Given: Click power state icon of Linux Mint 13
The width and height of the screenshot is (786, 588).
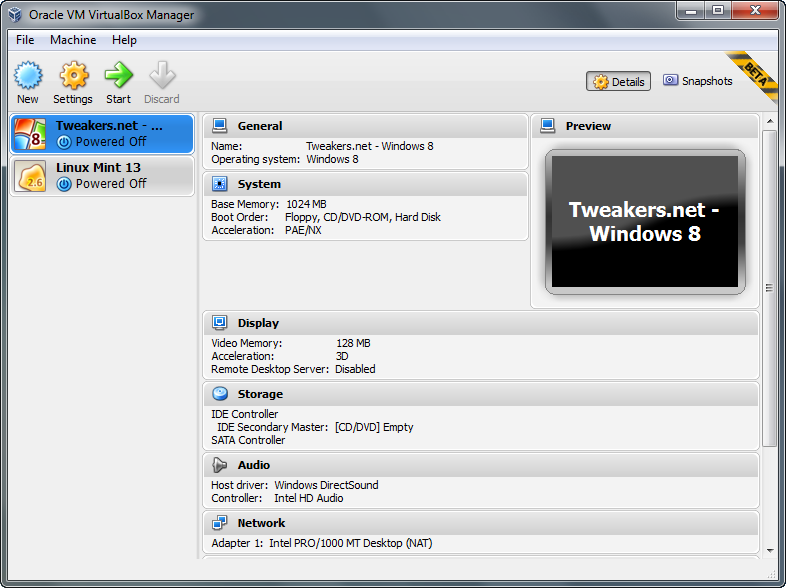Looking at the screenshot, I should tap(64, 184).
